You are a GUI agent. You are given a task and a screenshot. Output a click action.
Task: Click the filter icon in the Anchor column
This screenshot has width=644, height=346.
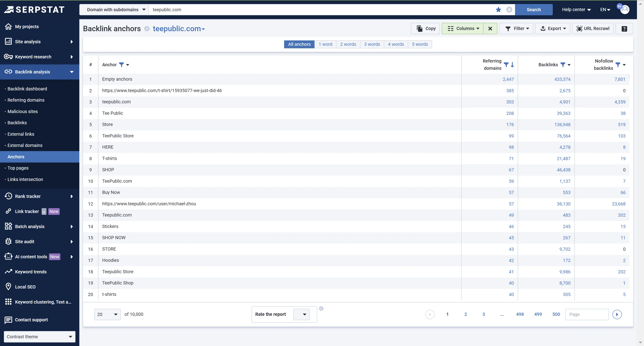(121, 65)
